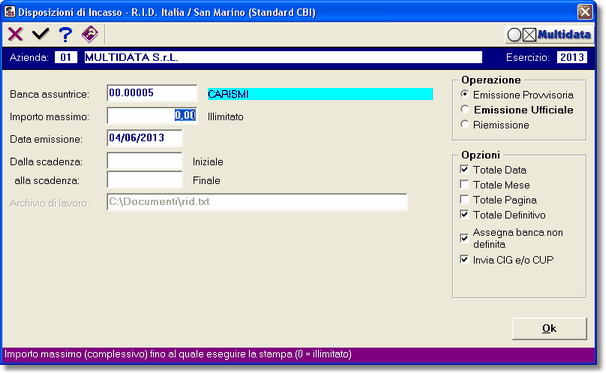This screenshot has height=374, width=606.
Task: Click the Multidata logo button
Action: tap(549, 35)
